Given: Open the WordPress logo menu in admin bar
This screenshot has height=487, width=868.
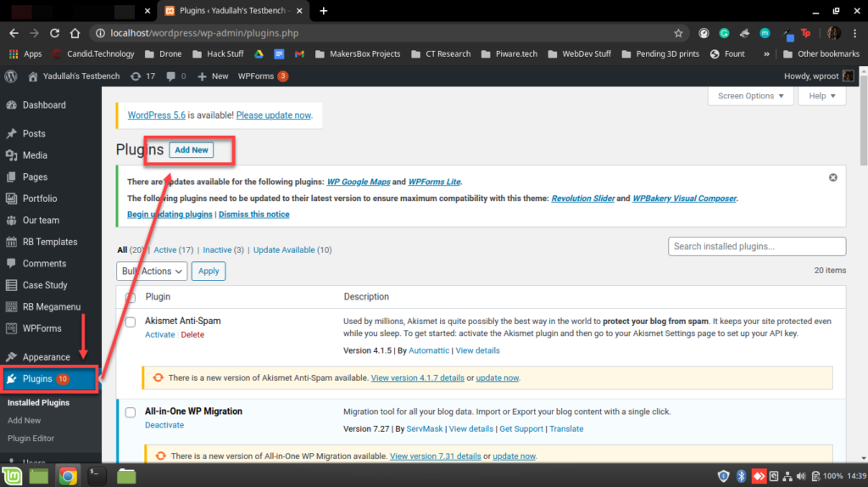Looking at the screenshot, I should point(11,76).
